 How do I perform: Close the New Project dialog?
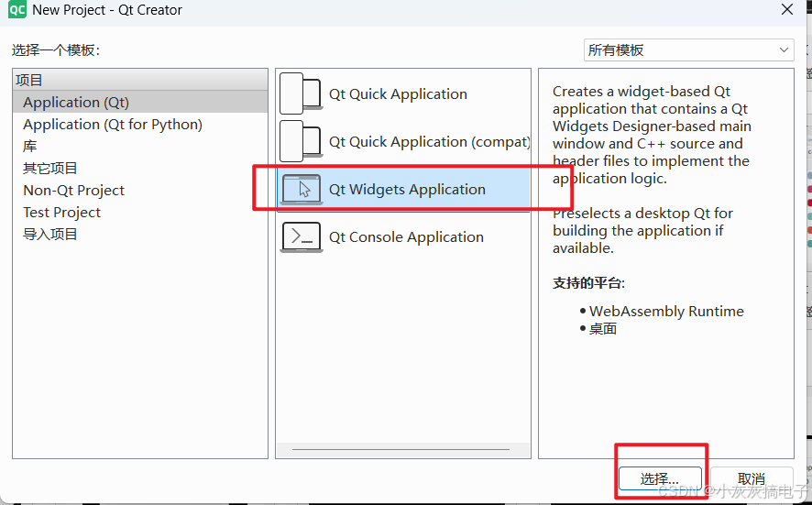click(x=787, y=10)
